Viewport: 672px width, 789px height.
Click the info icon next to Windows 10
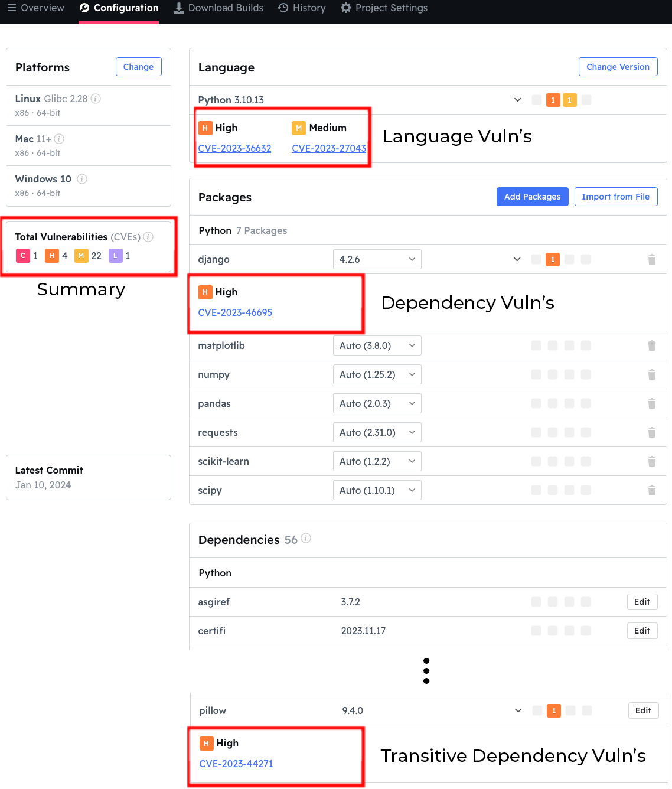(82, 179)
